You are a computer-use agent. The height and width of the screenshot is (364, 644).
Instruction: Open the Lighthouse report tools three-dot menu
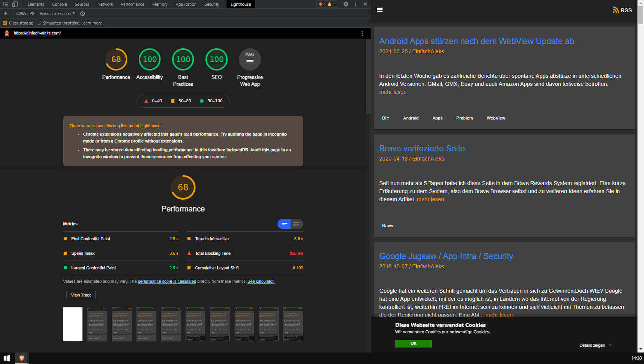coord(362,33)
